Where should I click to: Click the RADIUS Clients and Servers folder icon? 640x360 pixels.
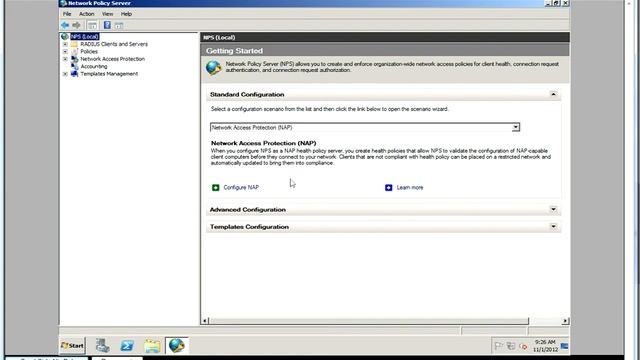[74, 44]
